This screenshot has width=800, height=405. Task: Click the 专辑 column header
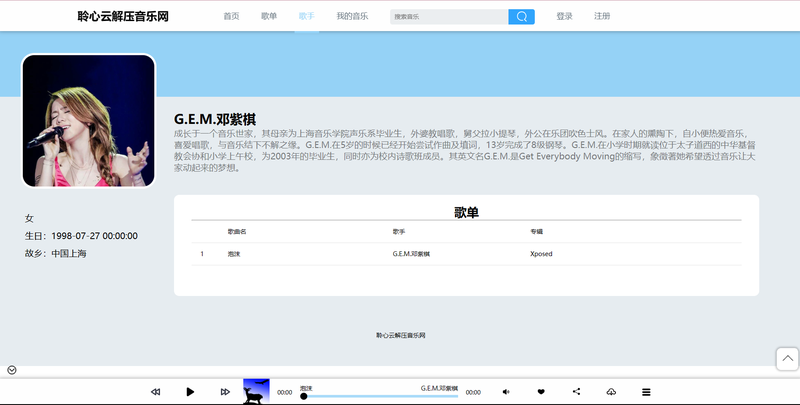point(536,232)
